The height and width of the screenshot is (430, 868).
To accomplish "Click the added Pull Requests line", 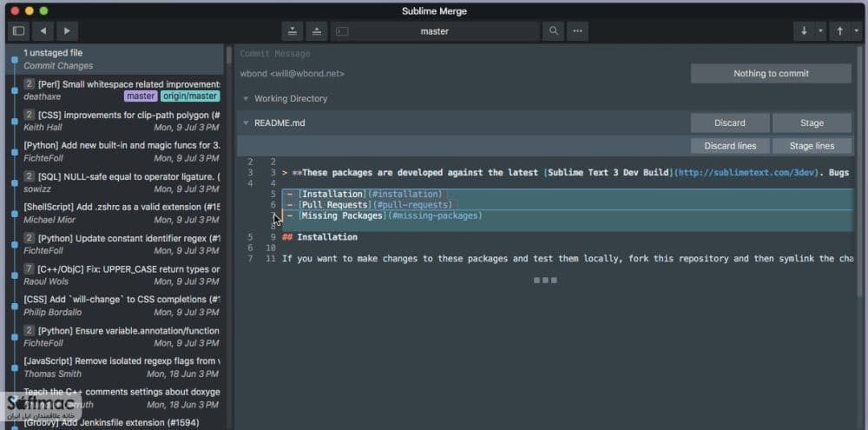I will (x=568, y=204).
